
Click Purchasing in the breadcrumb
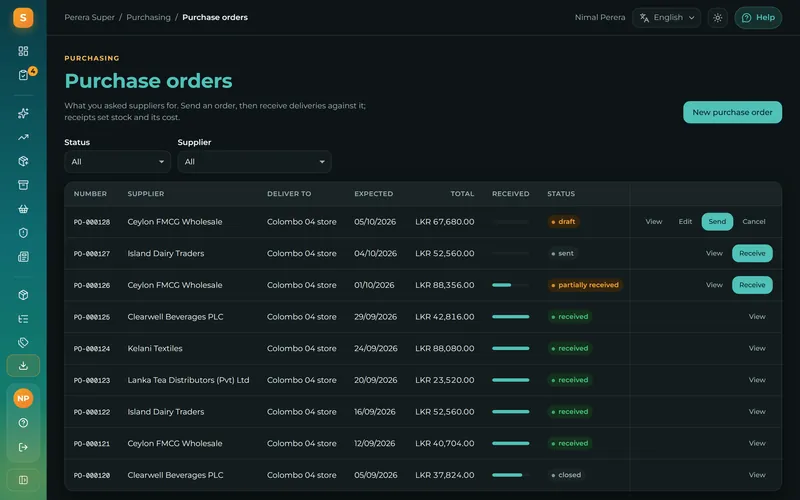click(148, 17)
